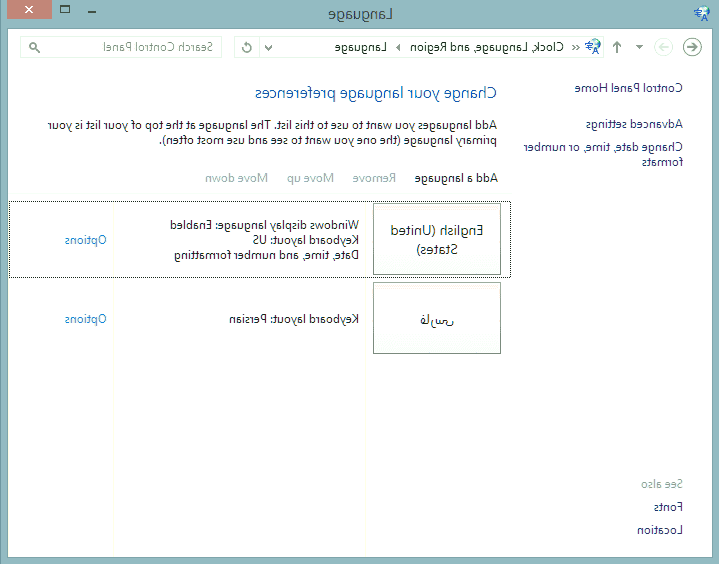Select the Persian language tile
The width and height of the screenshot is (719, 564).
tap(437, 318)
